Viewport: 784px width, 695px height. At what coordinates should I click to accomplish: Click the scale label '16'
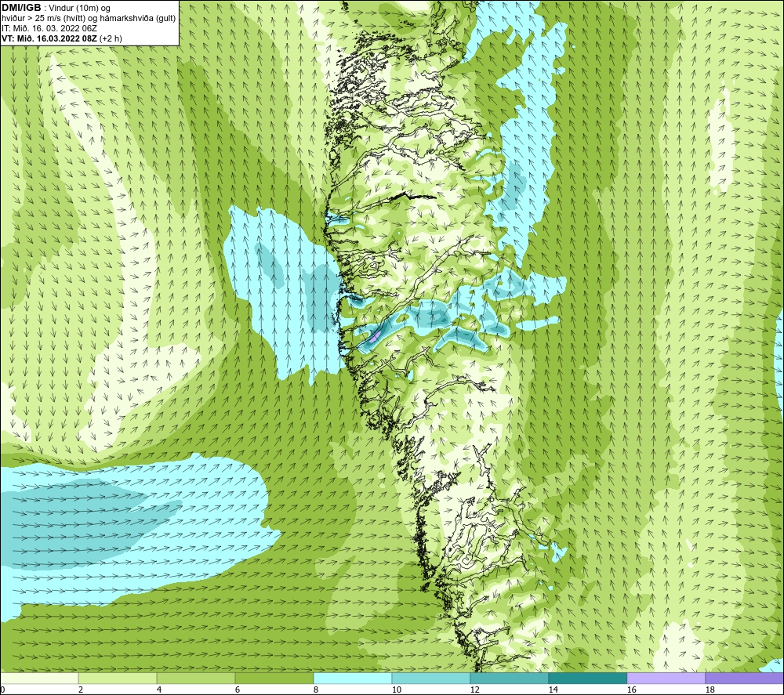click(x=632, y=690)
